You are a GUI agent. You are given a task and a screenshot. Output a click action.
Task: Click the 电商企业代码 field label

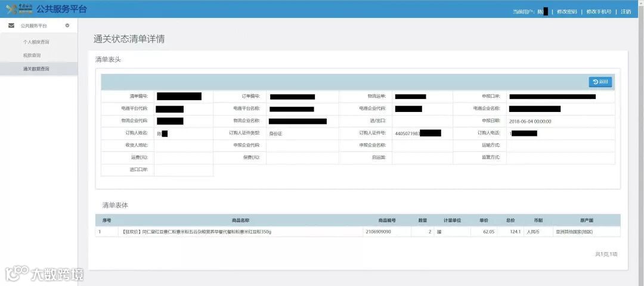pos(372,108)
